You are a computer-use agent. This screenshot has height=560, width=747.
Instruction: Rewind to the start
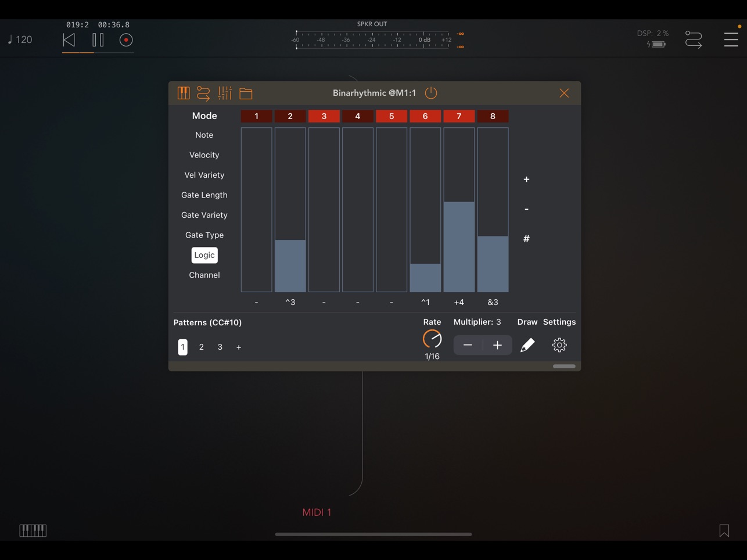point(69,40)
